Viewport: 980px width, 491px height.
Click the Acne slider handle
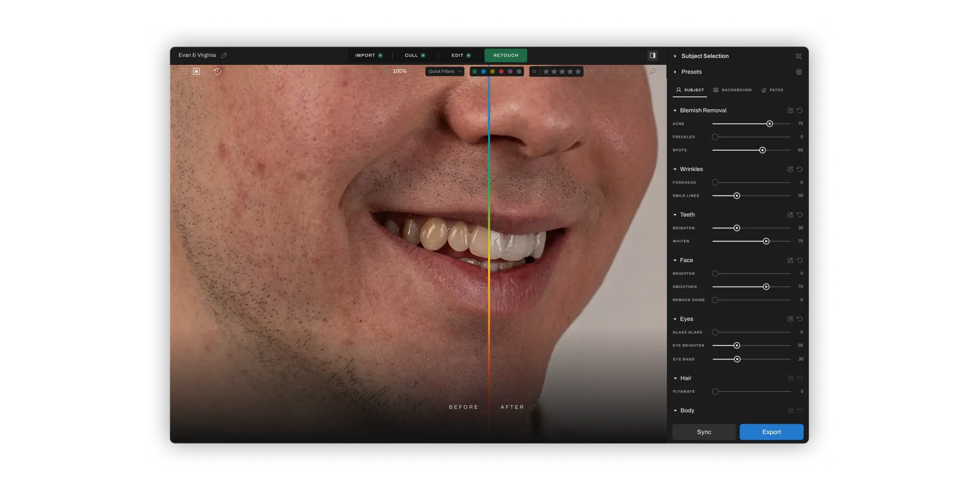tap(770, 124)
